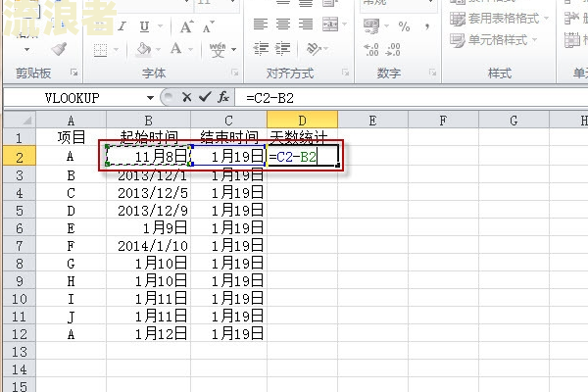Decrease indent icon

coord(261,49)
